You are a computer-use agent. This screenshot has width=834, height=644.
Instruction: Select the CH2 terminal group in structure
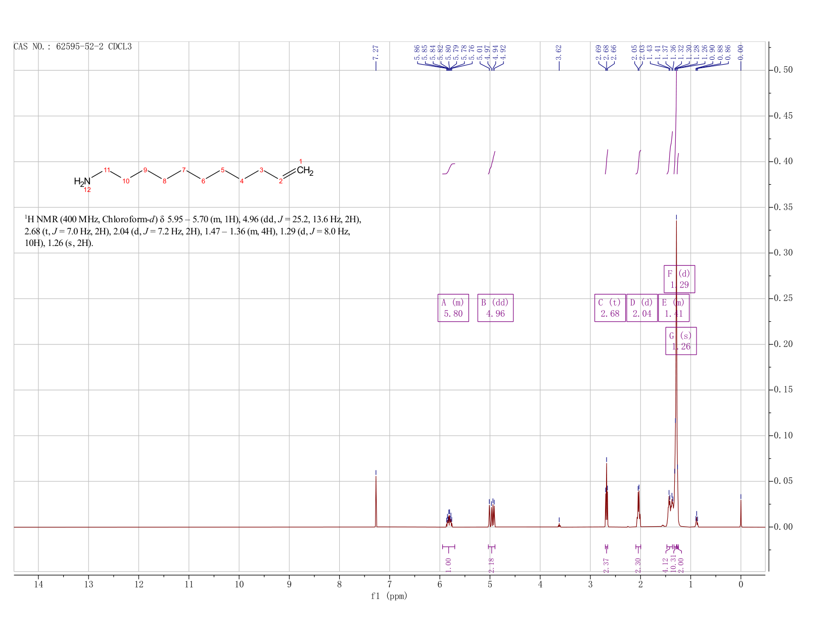tap(305, 171)
